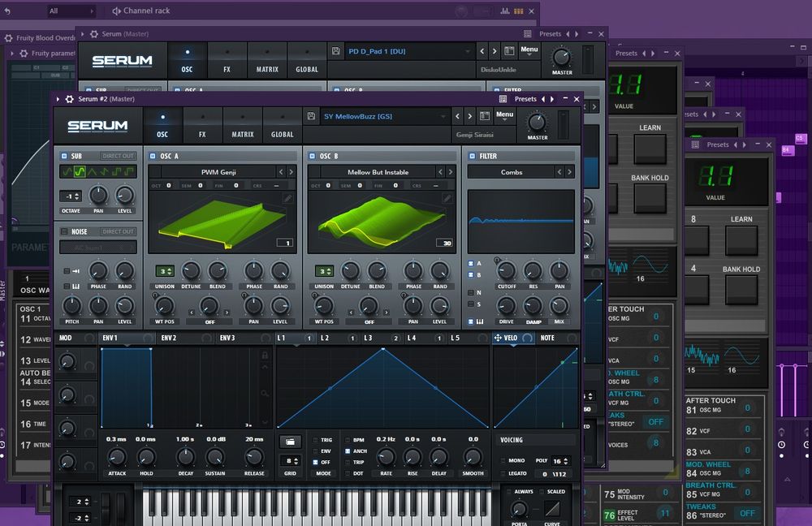The height and width of the screenshot is (526, 812).
Task: Switch to MATRIX tab in Serum #2
Action: pyautogui.click(x=242, y=125)
